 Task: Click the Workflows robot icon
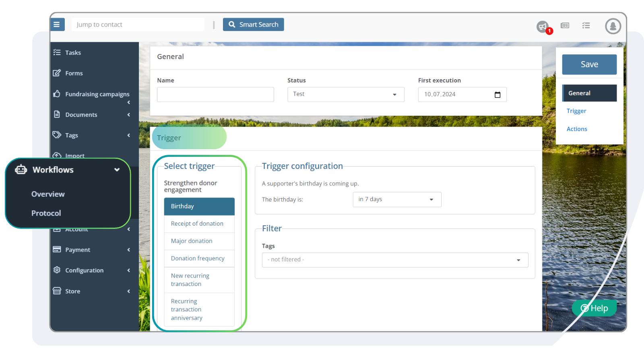[x=21, y=170]
